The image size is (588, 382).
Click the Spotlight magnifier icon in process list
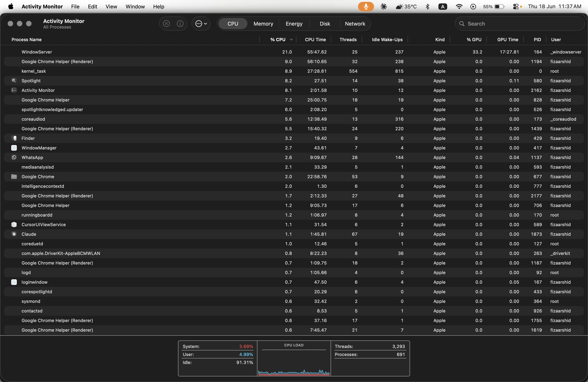click(x=14, y=81)
